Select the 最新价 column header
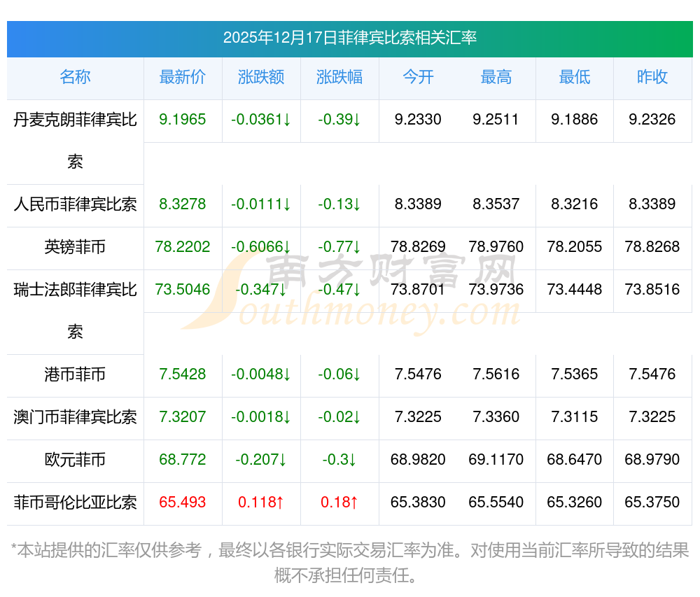The height and width of the screenshot is (597, 700). pyautogui.click(x=183, y=77)
